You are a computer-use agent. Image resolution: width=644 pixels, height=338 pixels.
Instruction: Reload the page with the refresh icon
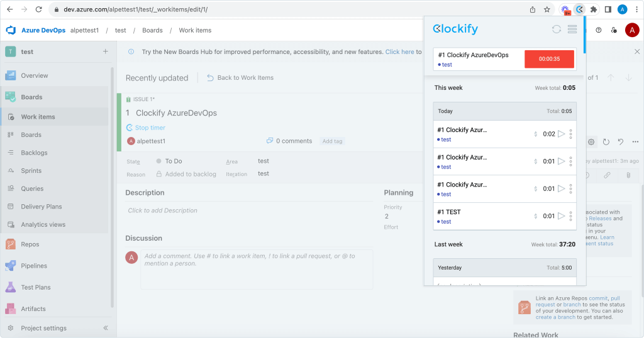pyautogui.click(x=38, y=9)
